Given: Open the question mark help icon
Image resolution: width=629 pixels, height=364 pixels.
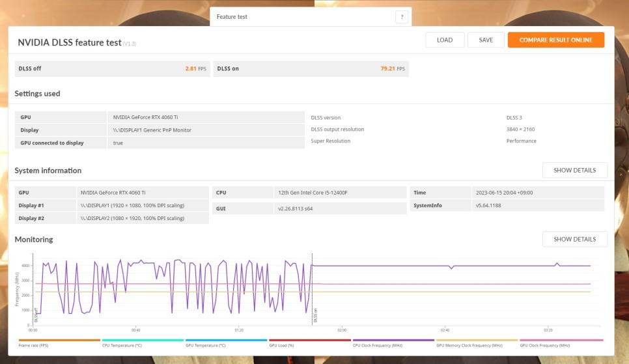Looking at the screenshot, I should [x=402, y=17].
